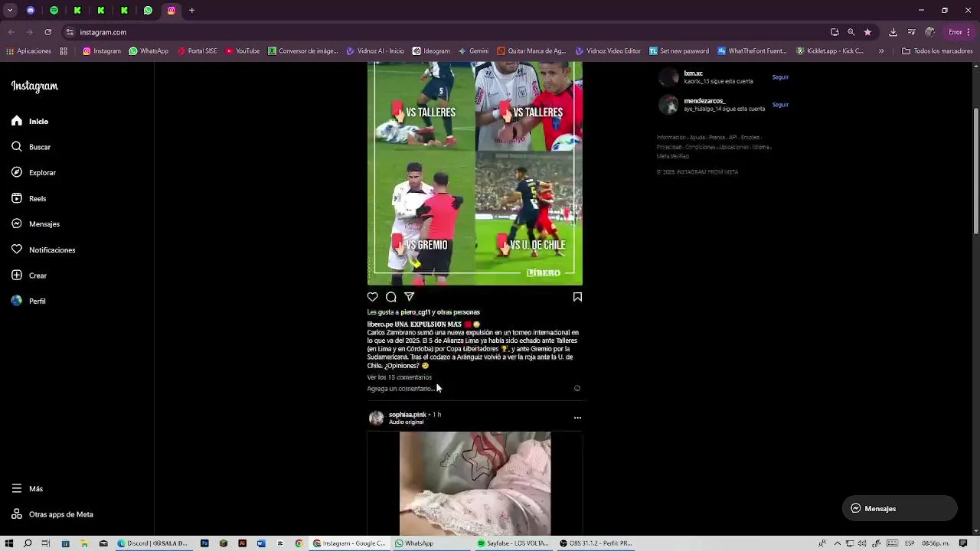This screenshot has height=551, width=980.
Task: Click the Zambrano red cards collage
Action: (475, 174)
